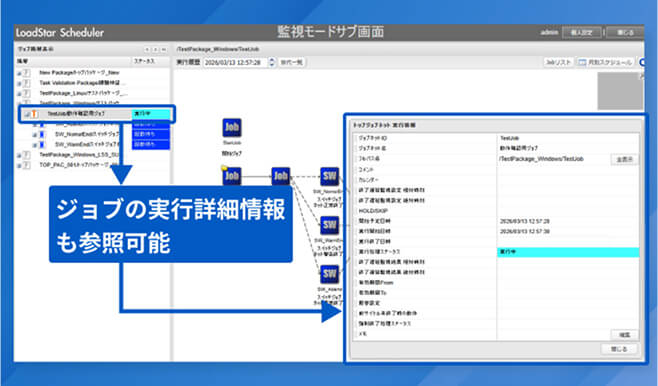Expand the TOP_PAC tree node
This screenshot has width=658, height=386.
[x=19, y=166]
